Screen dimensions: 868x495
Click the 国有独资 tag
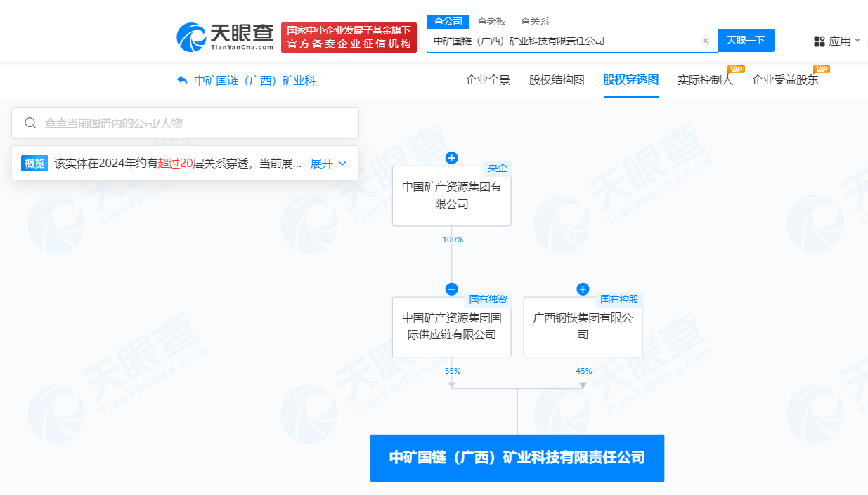coord(488,300)
